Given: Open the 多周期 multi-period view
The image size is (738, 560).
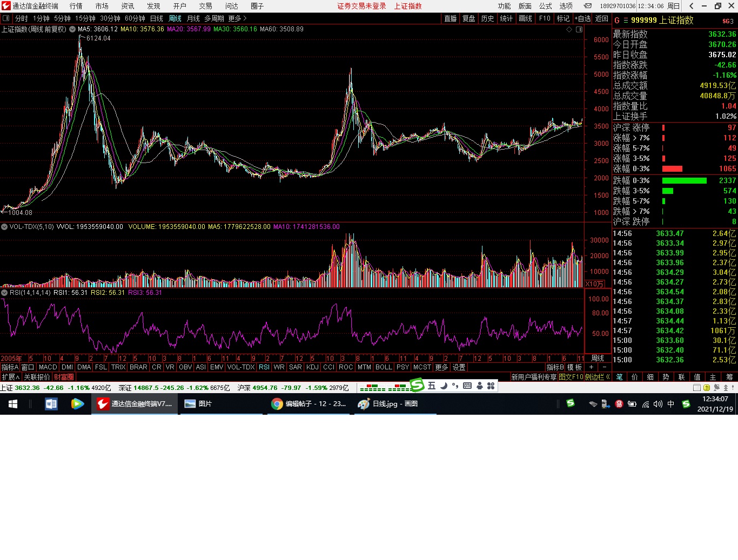Looking at the screenshot, I should click(x=214, y=18).
